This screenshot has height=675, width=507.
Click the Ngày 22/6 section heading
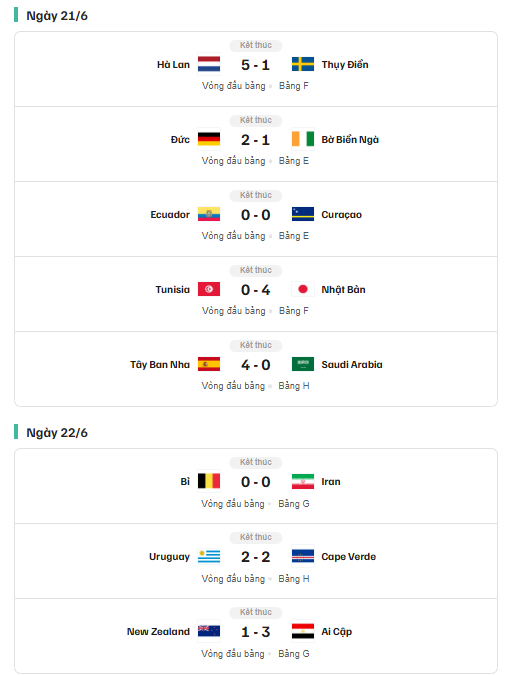(57, 433)
